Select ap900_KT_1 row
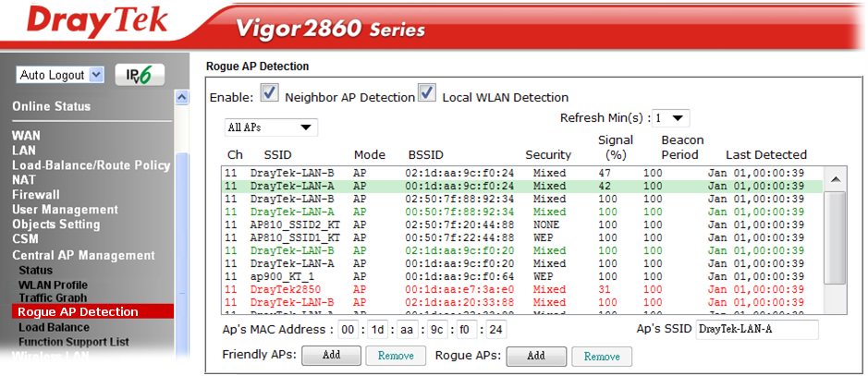This screenshot has height=376, width=868. 521,276
